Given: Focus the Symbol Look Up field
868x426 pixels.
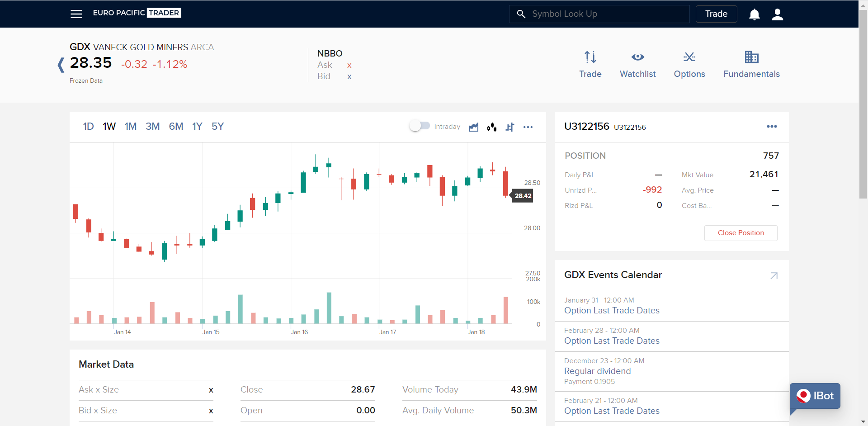Looking at the screenshot, I should (x=599, y=14).
